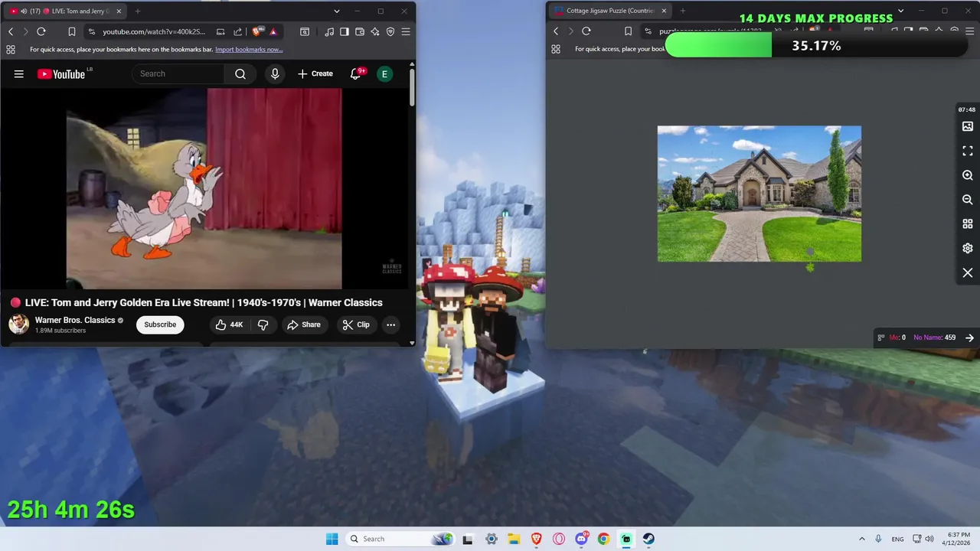Viewport: 980px width, 551px height.
Task: Open Steam from the taskbar
Action: (648, 539)
